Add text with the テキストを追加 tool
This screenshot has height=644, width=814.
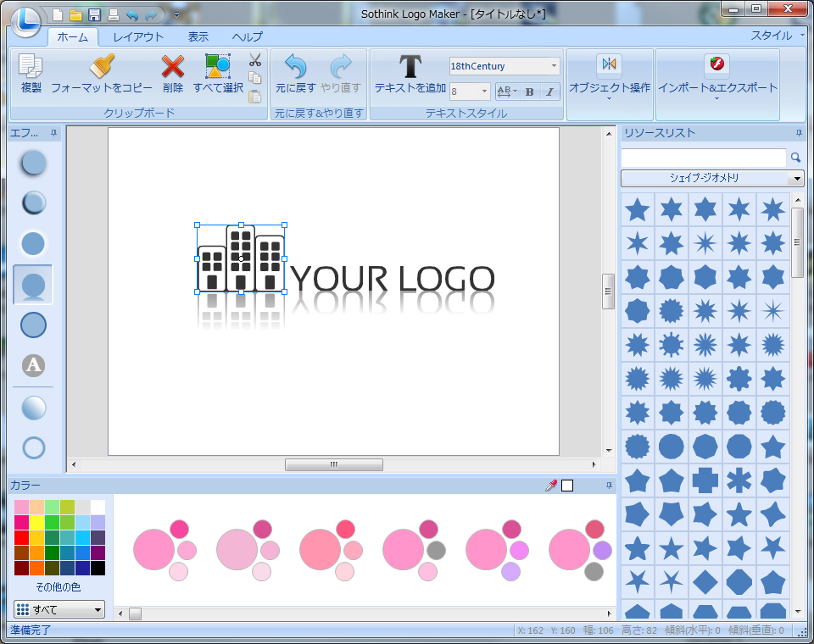[410, 67]
